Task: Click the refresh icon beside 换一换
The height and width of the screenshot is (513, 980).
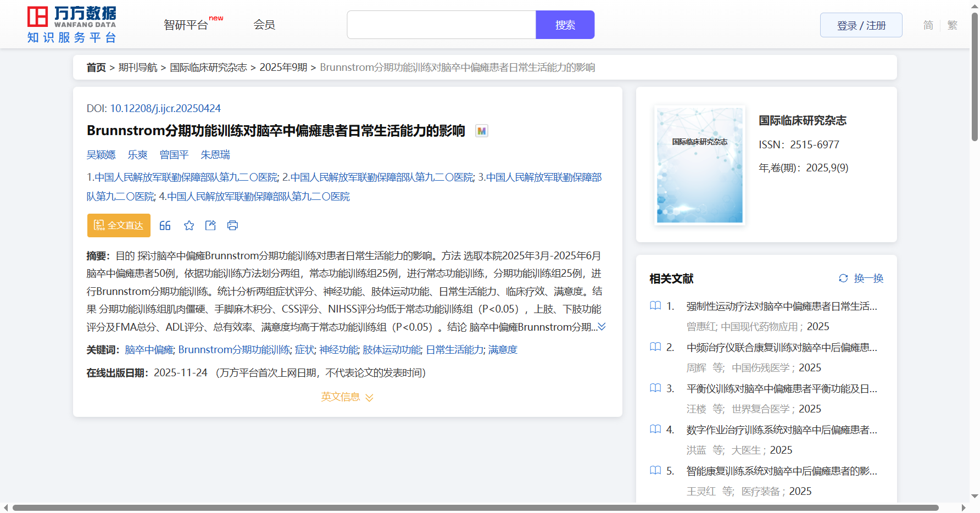Action: (x=843, y=278)
